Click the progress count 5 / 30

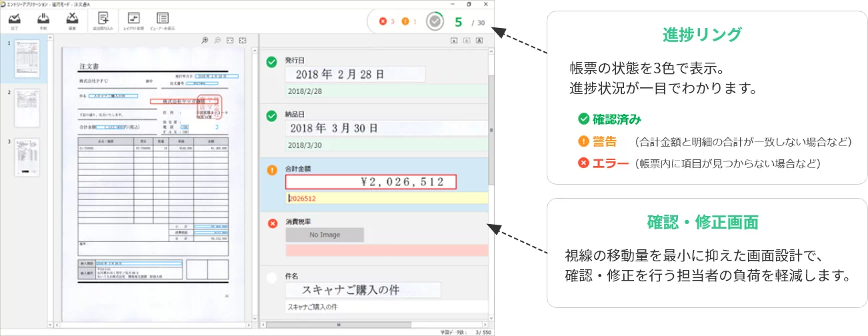[470, 22]
